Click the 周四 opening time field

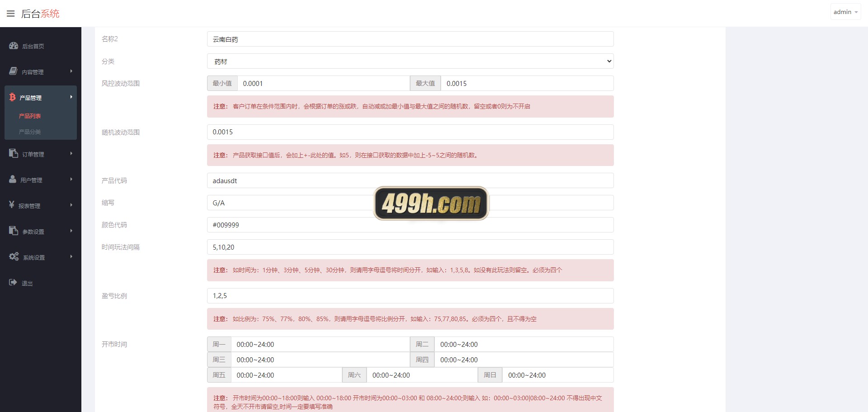point(524,360)
